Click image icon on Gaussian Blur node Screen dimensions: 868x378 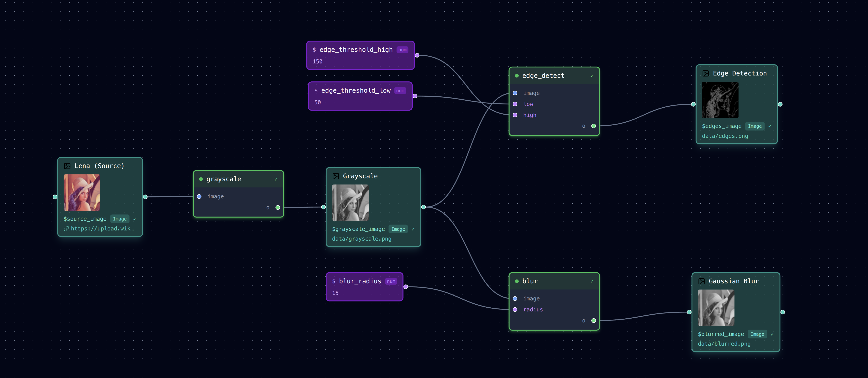pyautogui.click(x=701, y=281)
